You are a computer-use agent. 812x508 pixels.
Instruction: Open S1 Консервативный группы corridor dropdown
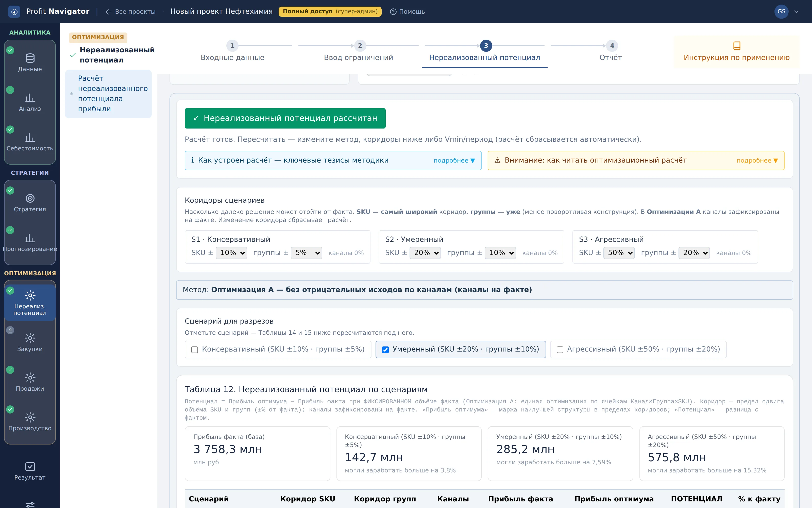pos(306,253)
